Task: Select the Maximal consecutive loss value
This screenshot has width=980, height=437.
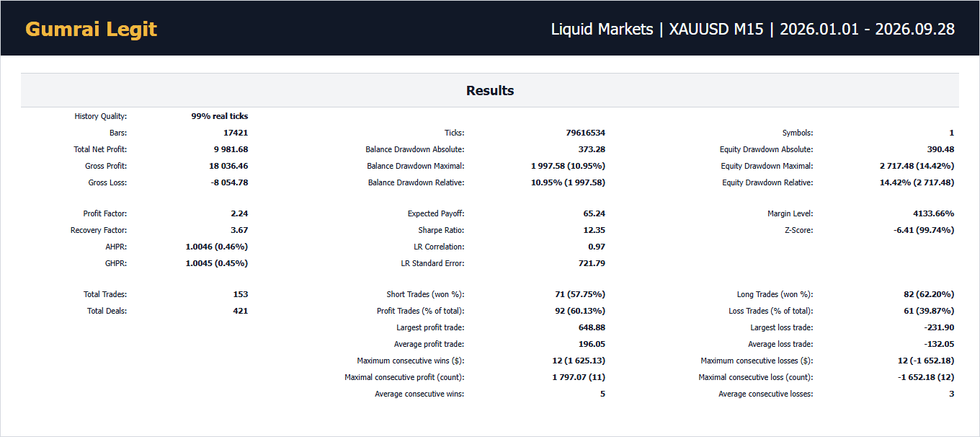Action: pyautogui.click(x=926, y=377)
